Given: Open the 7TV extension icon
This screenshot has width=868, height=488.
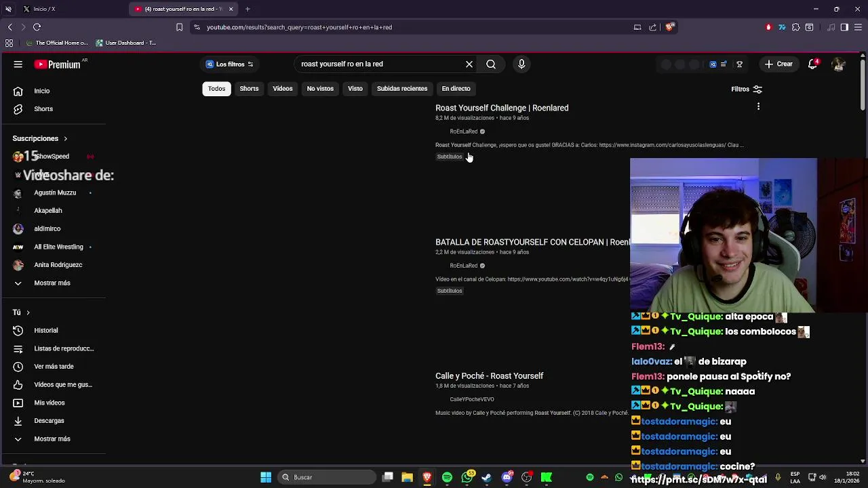Looking at the screenshot, I should [x=782, y=27].
